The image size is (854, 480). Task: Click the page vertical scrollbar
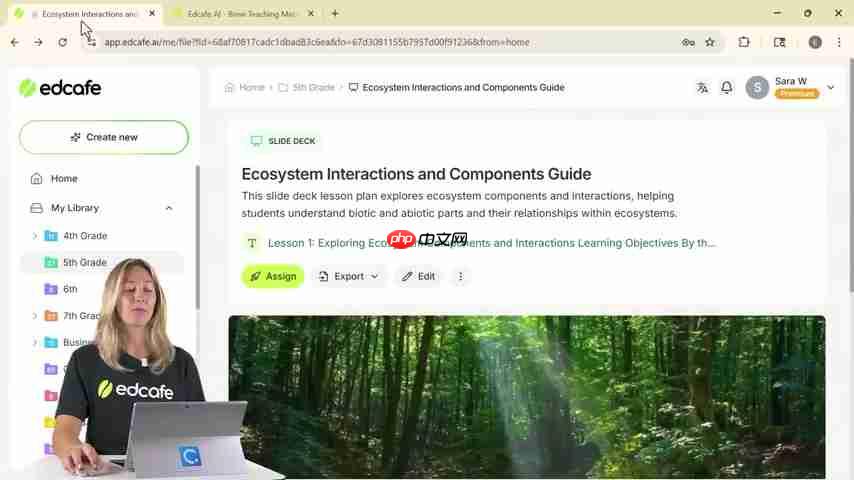(850, 175)
